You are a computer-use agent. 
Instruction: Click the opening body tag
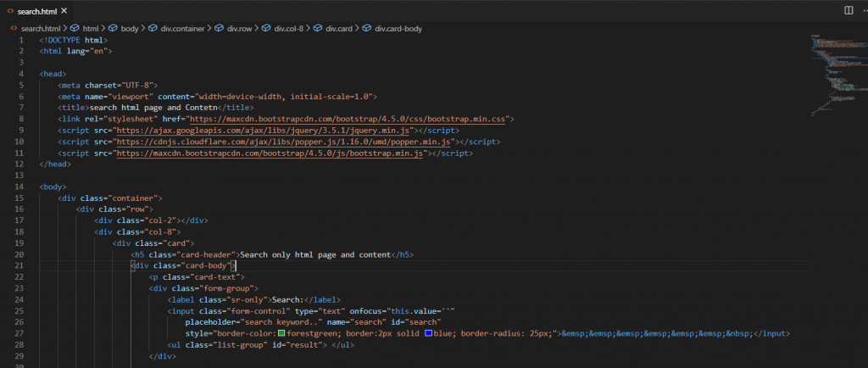tap(53, 187)
